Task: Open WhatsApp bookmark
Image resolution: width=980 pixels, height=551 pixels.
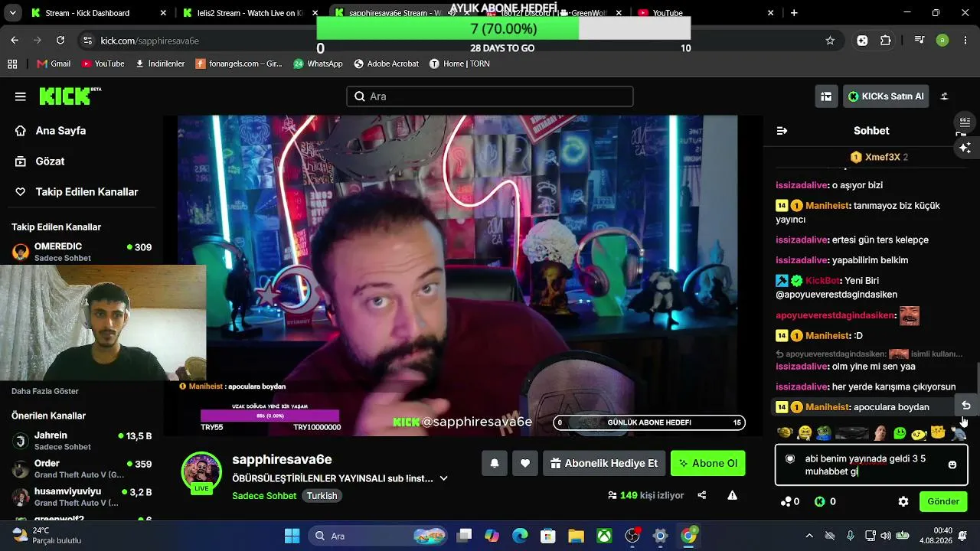Action: [x=318, y=64]
